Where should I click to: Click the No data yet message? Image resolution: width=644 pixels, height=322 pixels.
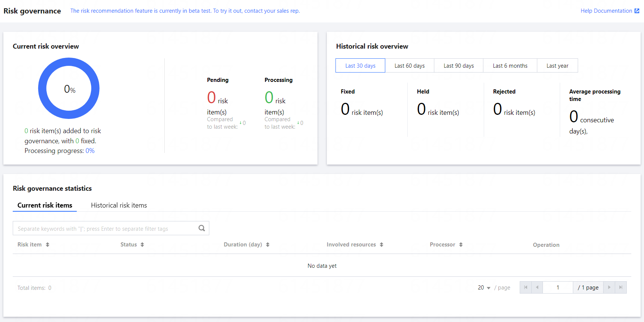[x=322, y=266]
